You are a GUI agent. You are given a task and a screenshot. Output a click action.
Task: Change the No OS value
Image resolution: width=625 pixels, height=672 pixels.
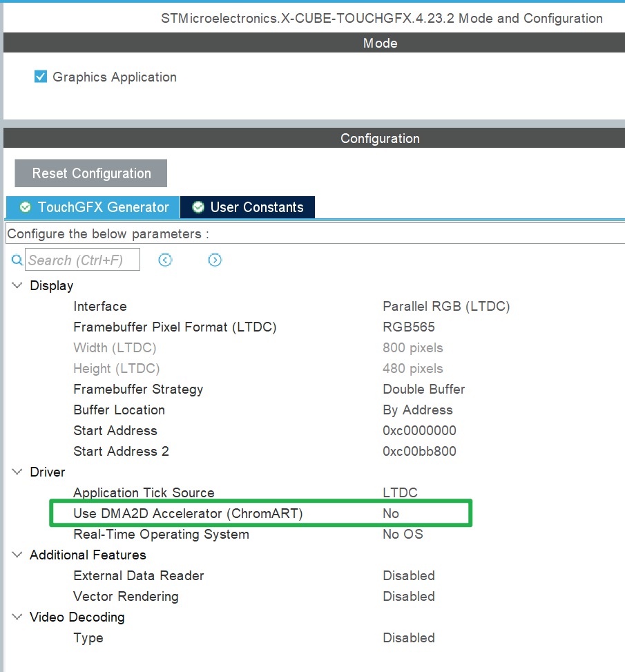click(403, 535)
